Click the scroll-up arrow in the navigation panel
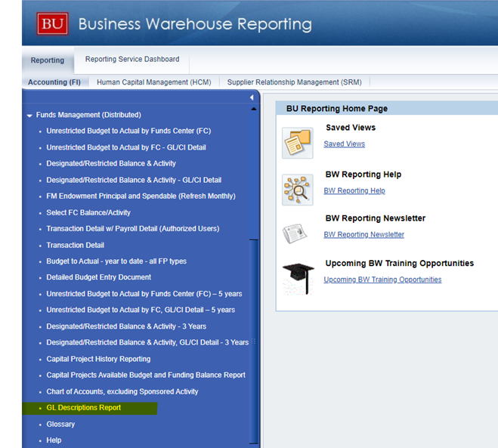Viewport: 498px width, 448px height. tap(253, 110)
